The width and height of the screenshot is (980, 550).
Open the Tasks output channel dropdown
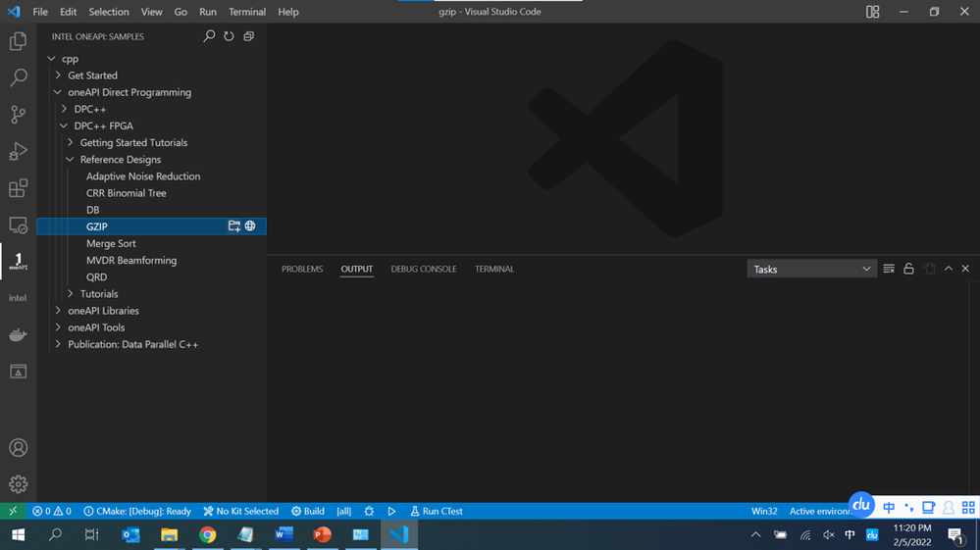point(811,269)
